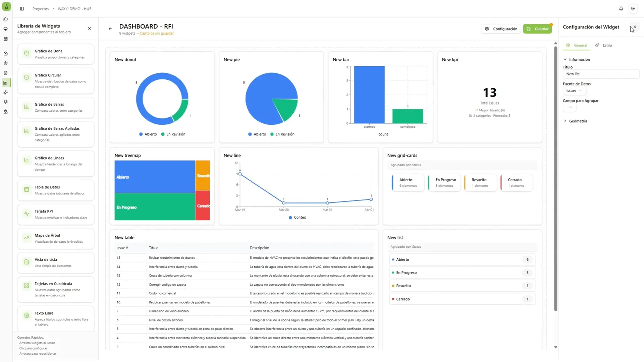Add a Gráfico de Dona widget

coord(56,54)
